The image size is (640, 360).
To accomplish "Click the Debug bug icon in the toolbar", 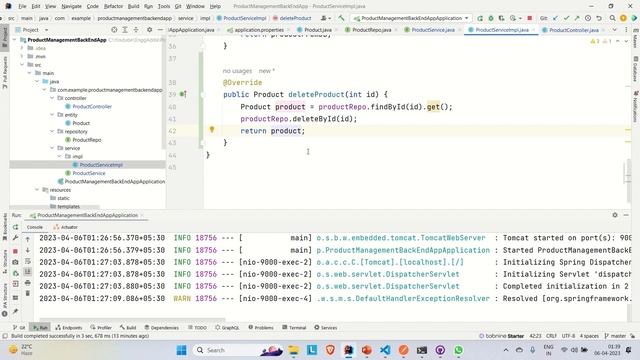I will click(x=491, y=18).
